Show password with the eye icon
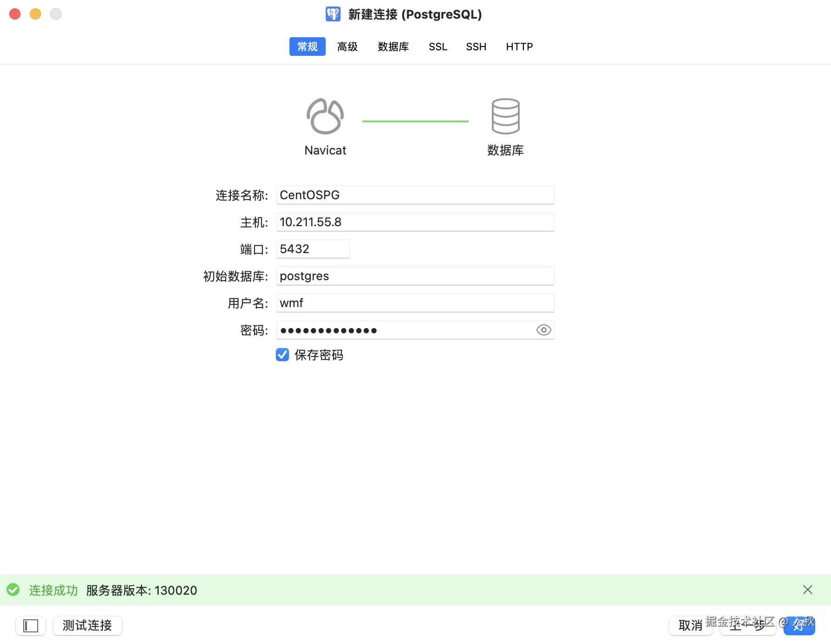This screenshot has height=644, width=831. (x=543, y=330)
